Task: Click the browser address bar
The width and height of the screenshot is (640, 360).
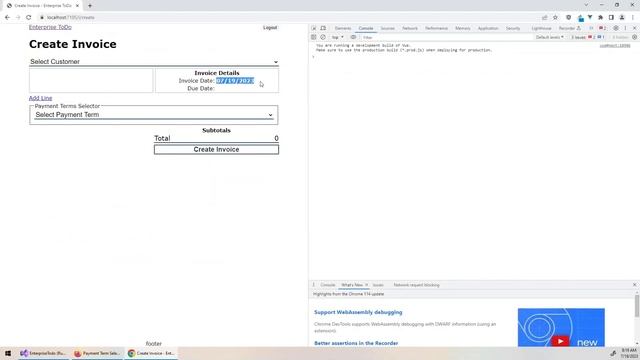Action: (x=286, y=18)
